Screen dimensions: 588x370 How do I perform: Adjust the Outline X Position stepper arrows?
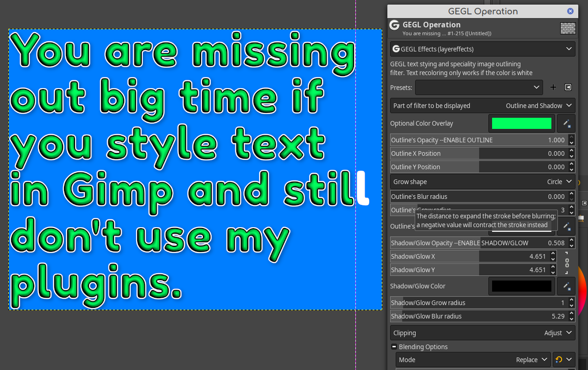[571, 153]
